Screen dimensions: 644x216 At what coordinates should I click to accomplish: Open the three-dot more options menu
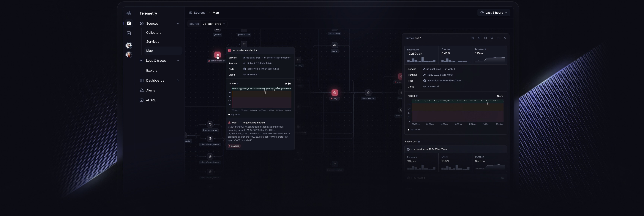coord(498,38)
